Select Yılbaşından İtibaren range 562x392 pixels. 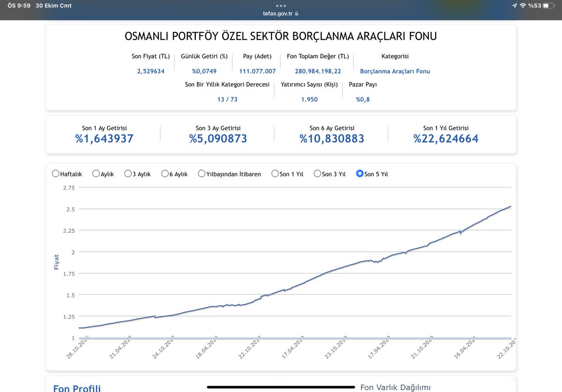coord(202,174)
